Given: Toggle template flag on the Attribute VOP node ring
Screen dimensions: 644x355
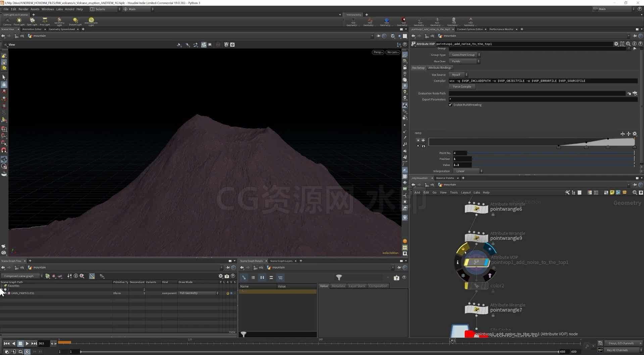Looking at the screenshot, I should click(490, 276).
